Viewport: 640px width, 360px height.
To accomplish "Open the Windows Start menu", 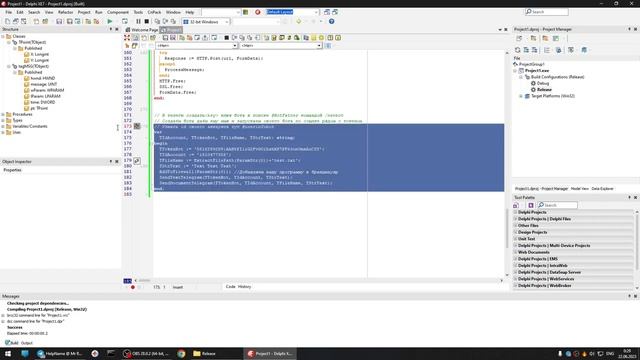I will click(8, 353).
